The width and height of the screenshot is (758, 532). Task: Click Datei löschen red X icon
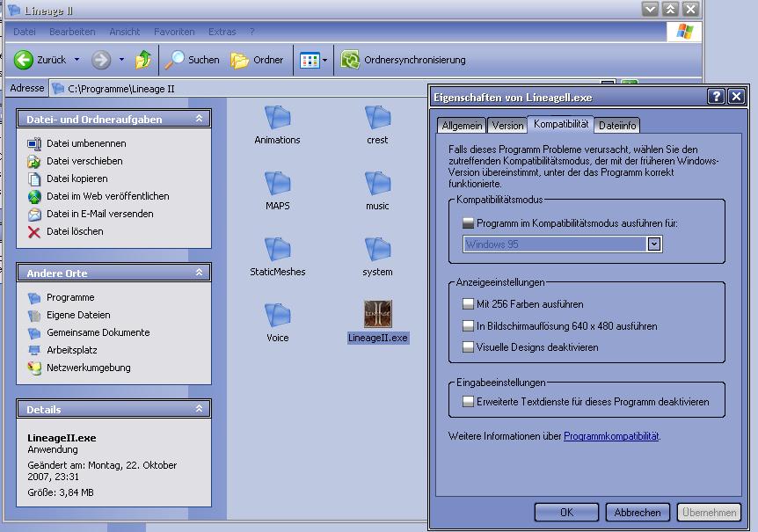tap(34, 231)
